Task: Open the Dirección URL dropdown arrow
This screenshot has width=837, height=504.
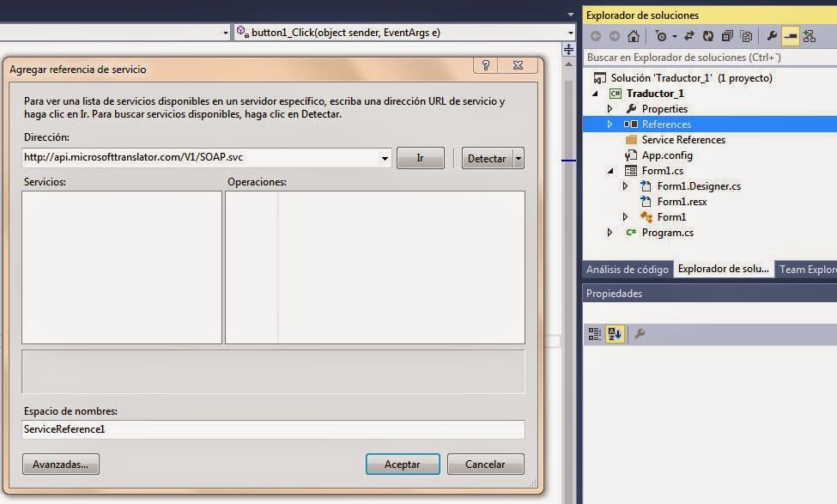Action: point(384,158)
